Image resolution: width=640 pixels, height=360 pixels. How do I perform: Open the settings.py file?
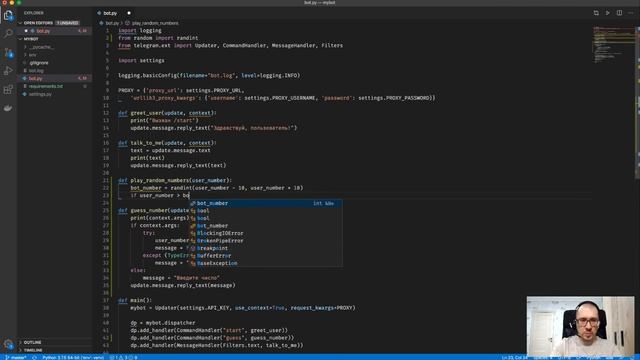click(40, 94)
